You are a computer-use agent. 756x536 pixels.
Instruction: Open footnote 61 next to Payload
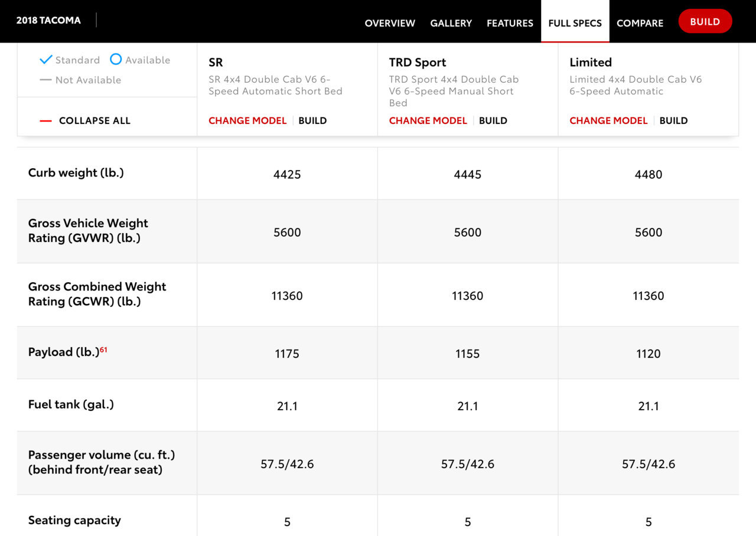[103, 349]
